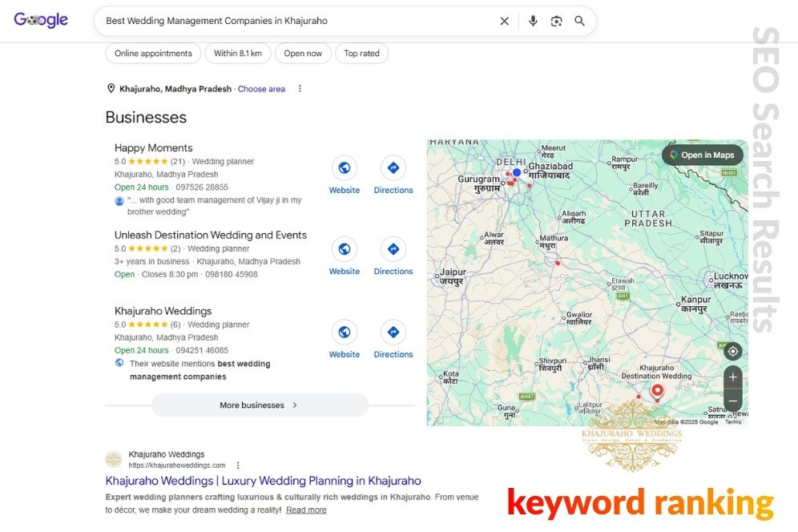Clear the search box text
Image resolution: width=798 pixels, height=532 pixels.
pos(504,21)
